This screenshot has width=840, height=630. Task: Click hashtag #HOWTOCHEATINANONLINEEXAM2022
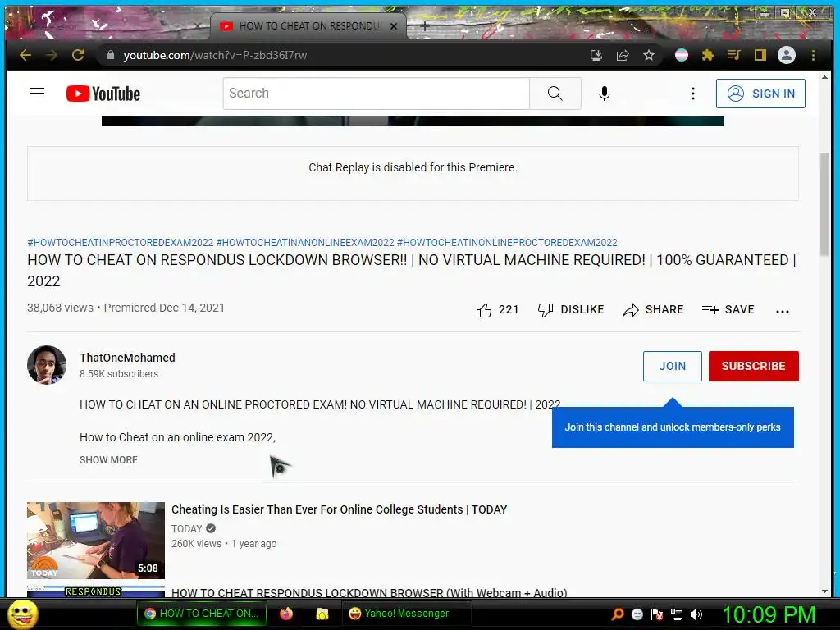point(305,242)
